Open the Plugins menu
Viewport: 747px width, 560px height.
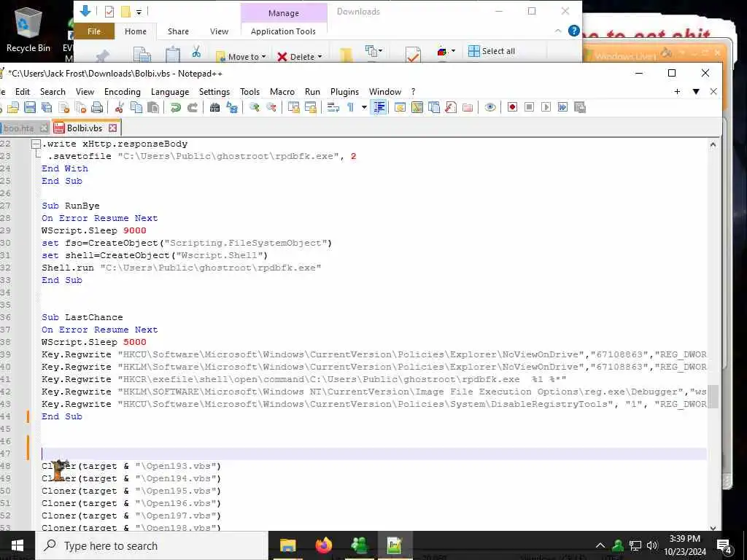[344, 91]
